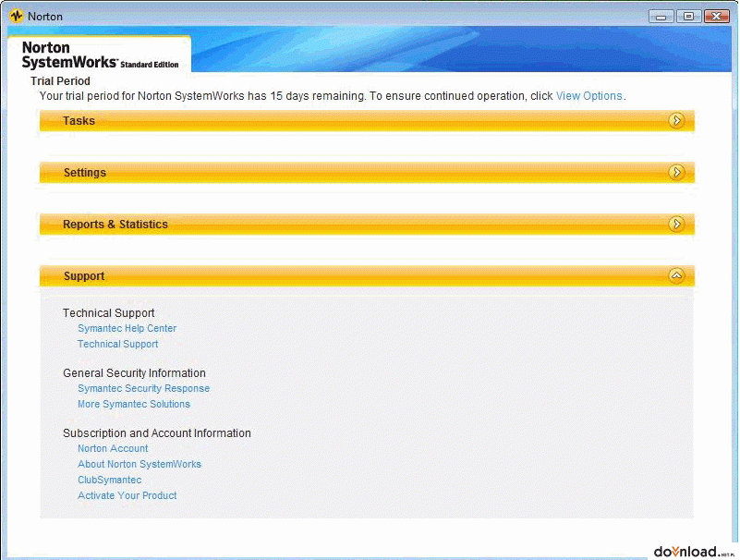Expand the Settings section arrow

click(x=676, y=173)
